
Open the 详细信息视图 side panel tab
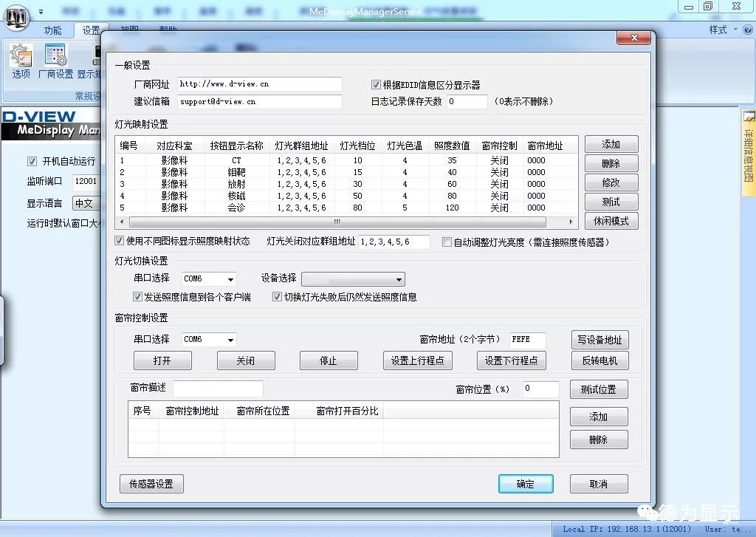(749, 153)
